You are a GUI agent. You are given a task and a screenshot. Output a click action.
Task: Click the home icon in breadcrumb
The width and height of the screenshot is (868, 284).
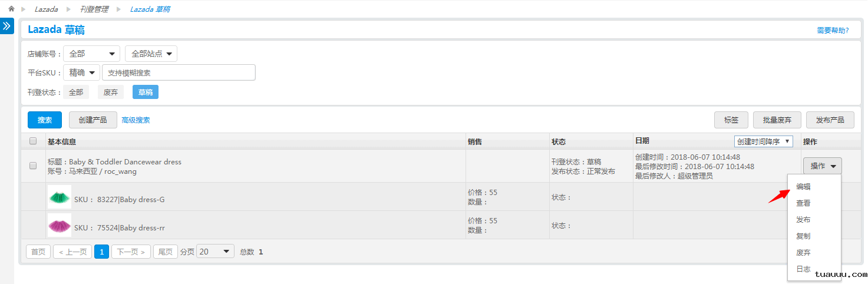tap(11, 9)
